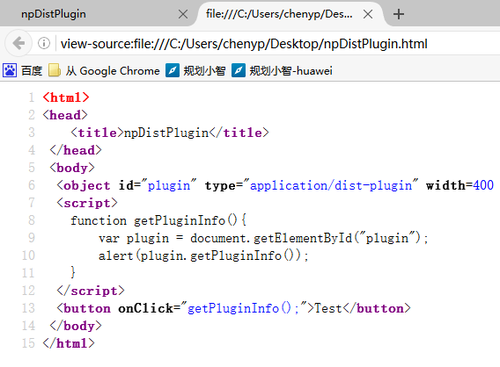Click the width=400 attribute value
Image resolution: width=500 pixels, height=367 pixels.
tap(483, 185)
